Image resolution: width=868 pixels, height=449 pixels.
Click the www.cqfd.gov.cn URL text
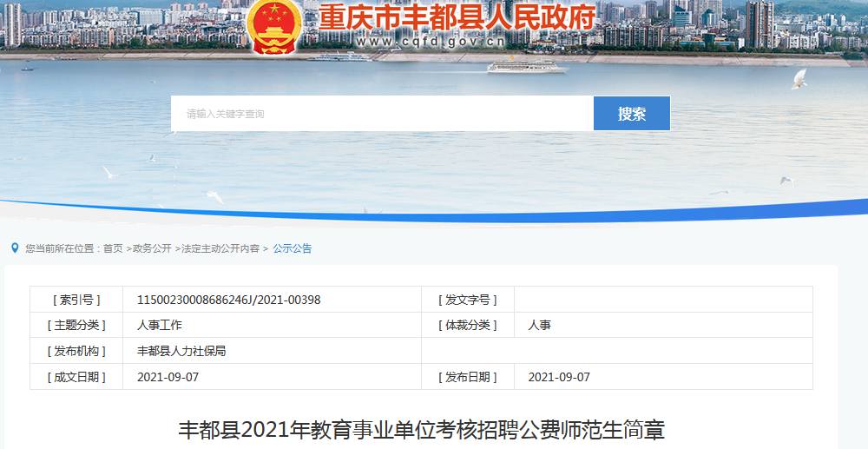[431, 41]
